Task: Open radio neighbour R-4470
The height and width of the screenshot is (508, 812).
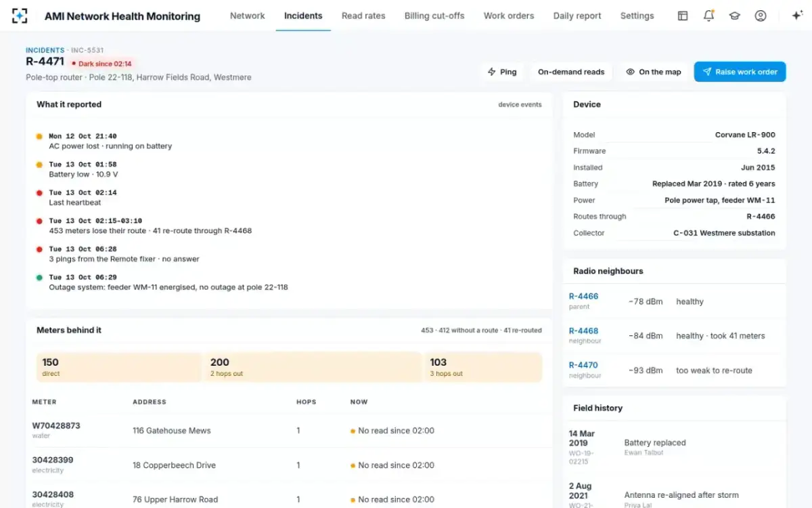Action: pos(583,365)
